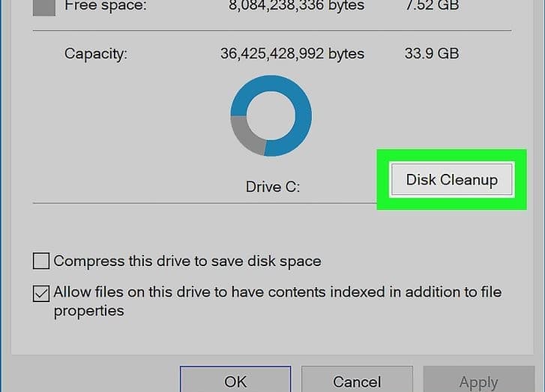Viewport: 545px width, 392px height.
Task: Click the 36,425,428,992 bytes capacity value
Action: [292, 54]
